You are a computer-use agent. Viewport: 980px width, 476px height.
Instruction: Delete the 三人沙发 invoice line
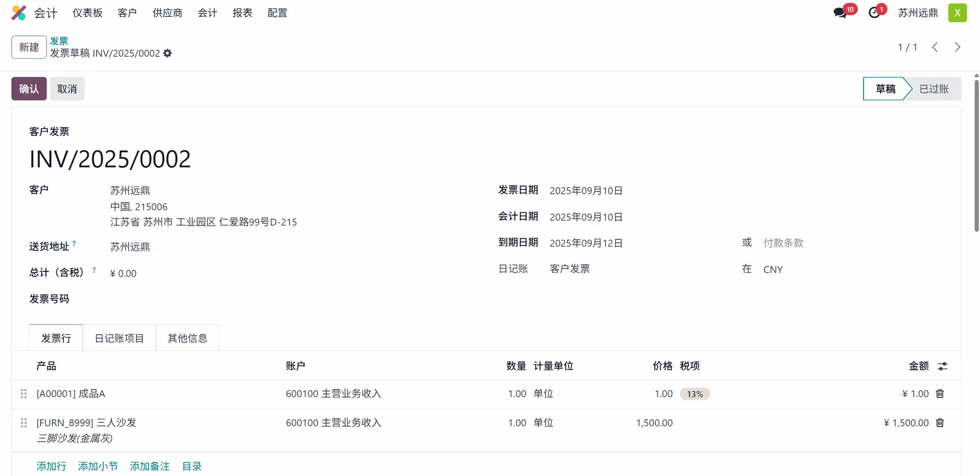tap(940, 423)
